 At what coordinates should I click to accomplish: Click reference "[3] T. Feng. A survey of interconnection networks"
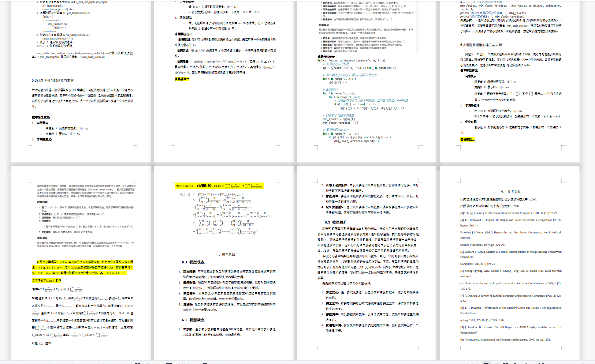pos(509,213)
